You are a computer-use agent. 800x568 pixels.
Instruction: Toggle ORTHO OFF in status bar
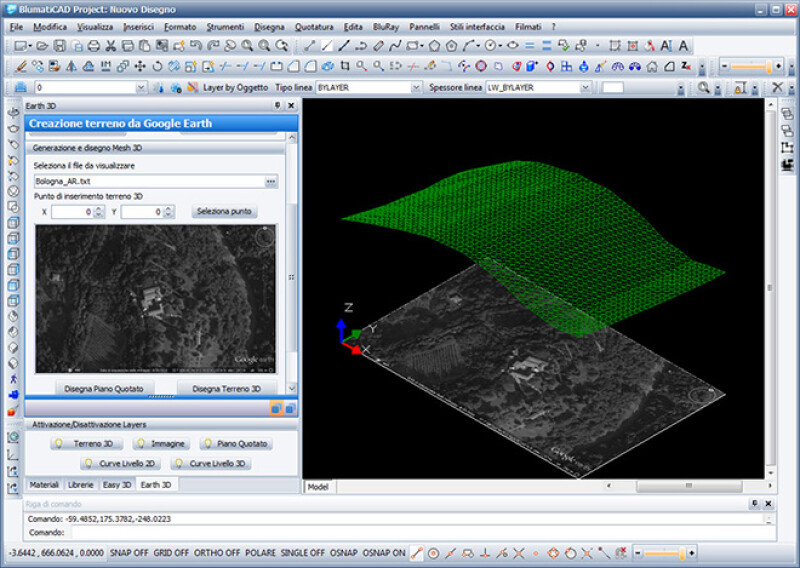[x=217, y=553]
